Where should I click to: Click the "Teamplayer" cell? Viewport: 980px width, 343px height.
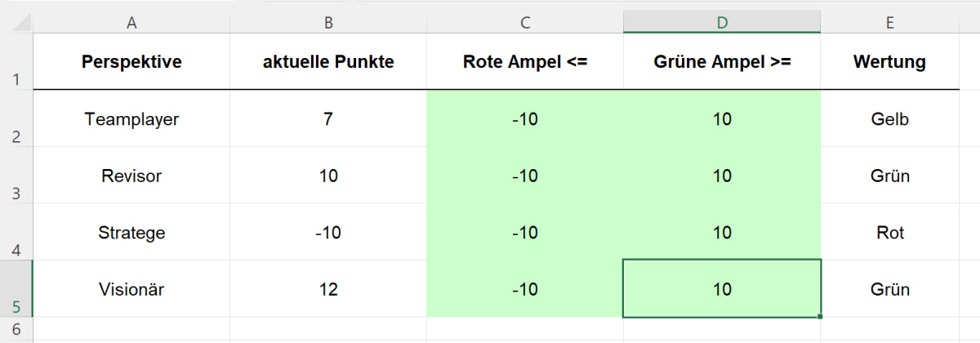tap(131, 119)
